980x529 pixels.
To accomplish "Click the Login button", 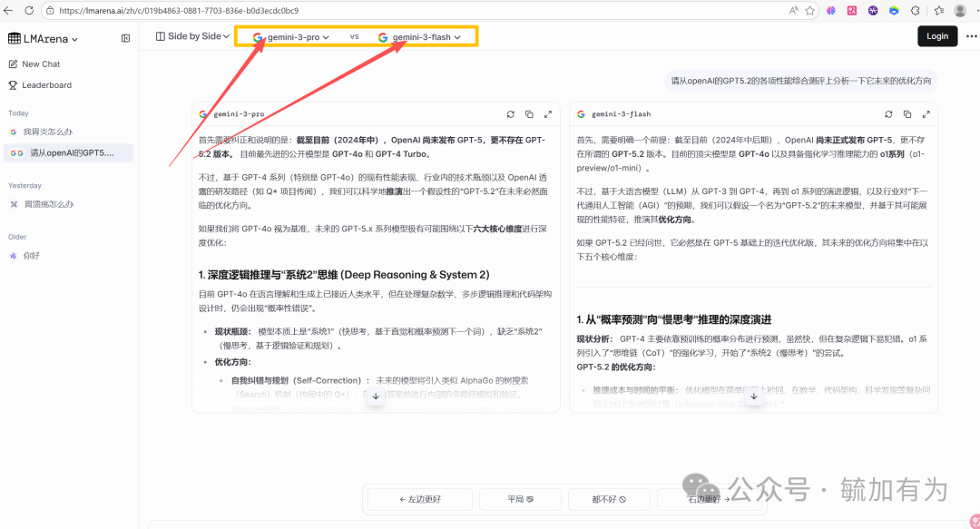I will [x=937, y=35].
